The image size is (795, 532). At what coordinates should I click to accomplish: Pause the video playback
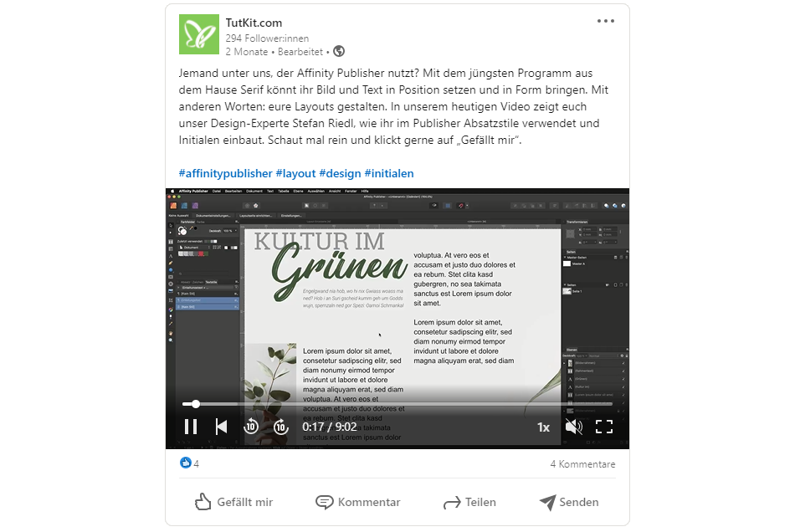[191, 427]
